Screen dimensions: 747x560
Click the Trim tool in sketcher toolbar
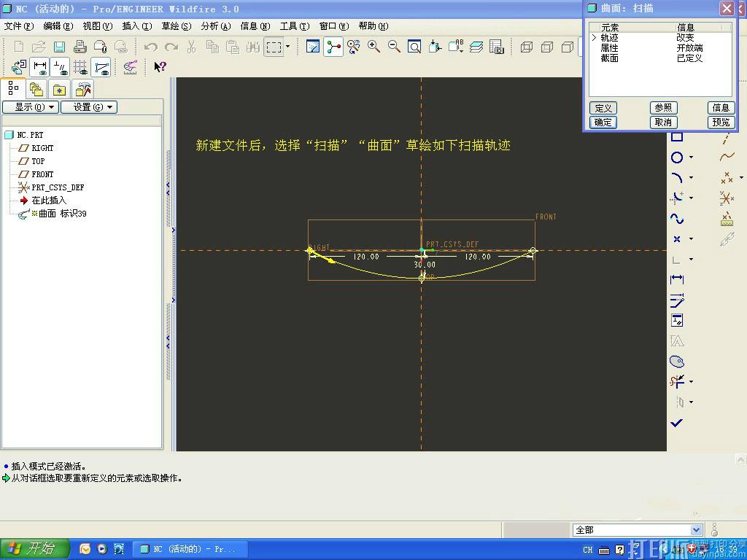(x=677, y=381)
